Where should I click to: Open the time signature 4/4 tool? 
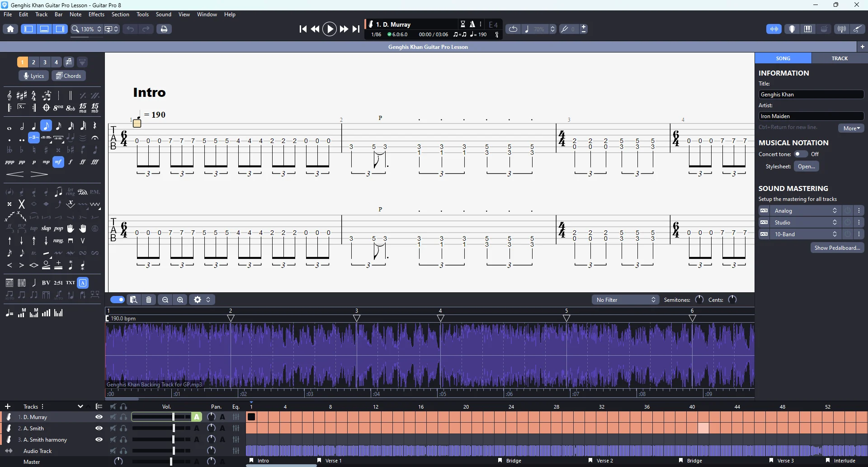coord(34,95)
